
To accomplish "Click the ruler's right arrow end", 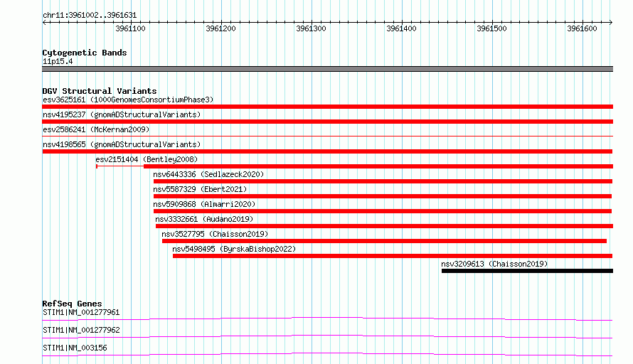I will pos(611,22).
